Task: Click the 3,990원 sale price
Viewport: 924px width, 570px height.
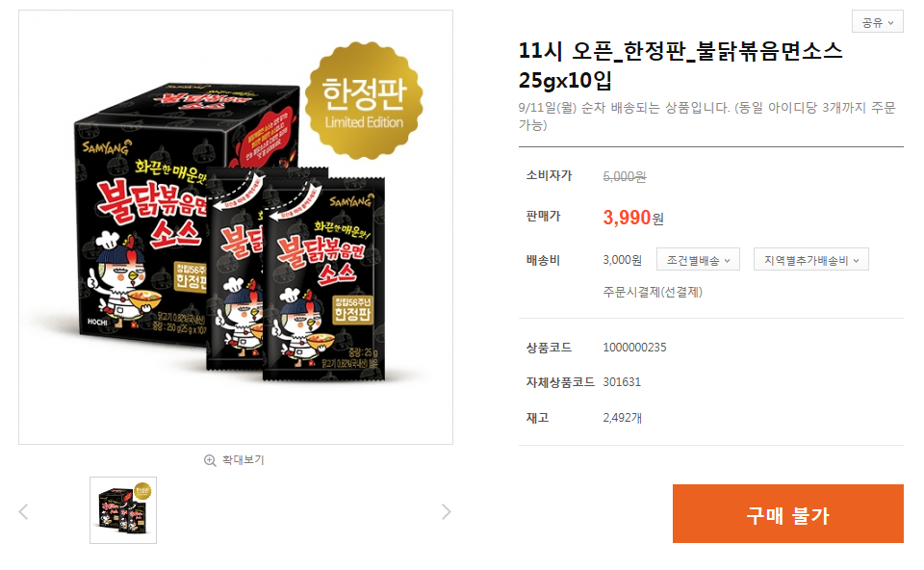Action: pyautogui.click(x=633, y=218)
